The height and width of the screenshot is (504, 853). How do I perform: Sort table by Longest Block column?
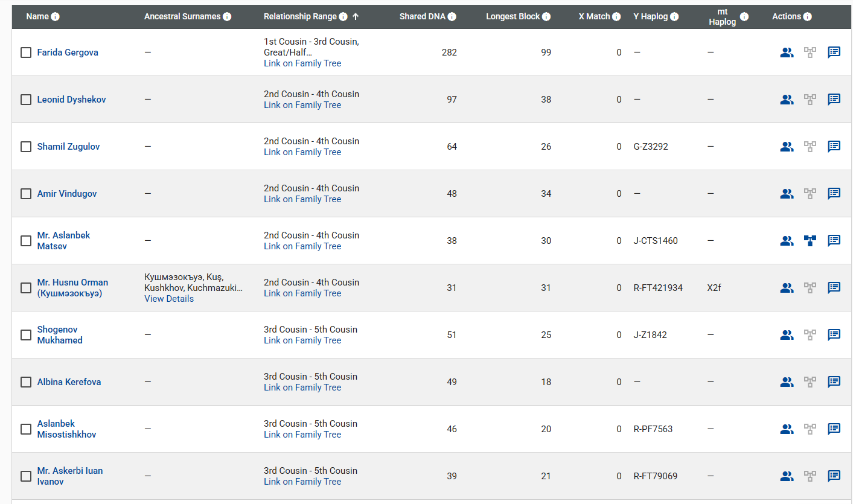[x=513, y=17]
